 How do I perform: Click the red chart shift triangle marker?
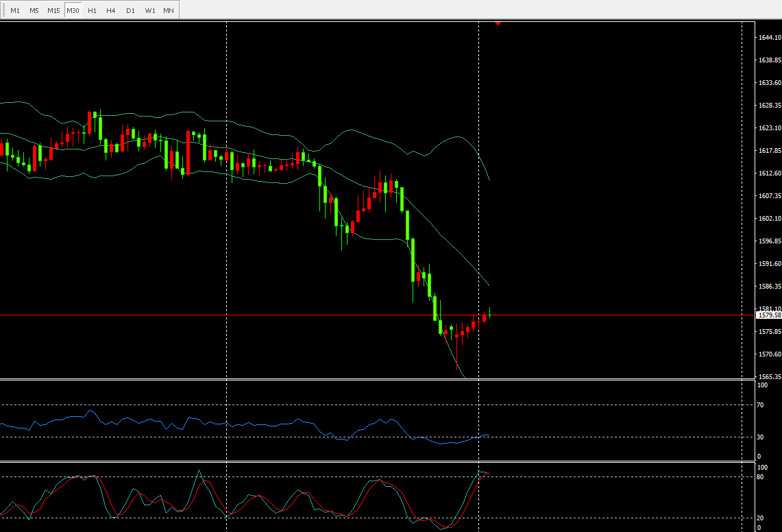(x=498, y=23)
